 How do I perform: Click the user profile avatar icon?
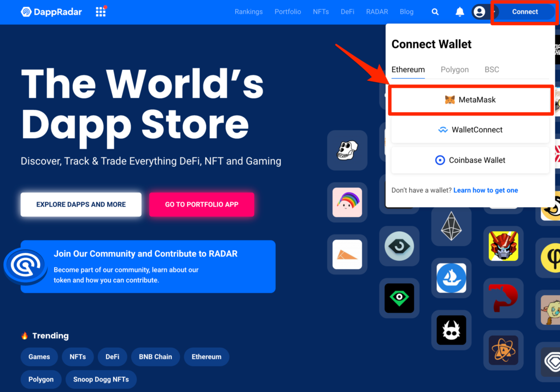point(479,12)
